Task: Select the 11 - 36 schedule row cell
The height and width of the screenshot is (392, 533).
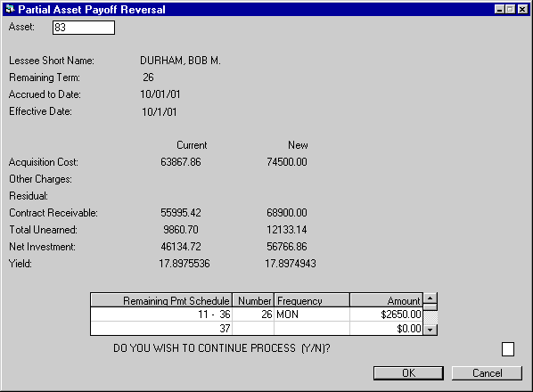Action: pos(161,314)
